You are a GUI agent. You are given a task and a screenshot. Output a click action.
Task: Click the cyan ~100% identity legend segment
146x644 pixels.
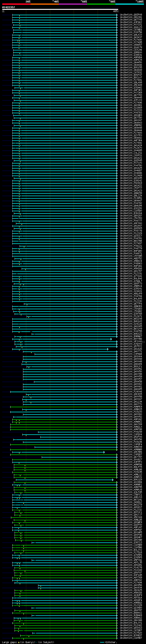point(130,4)
